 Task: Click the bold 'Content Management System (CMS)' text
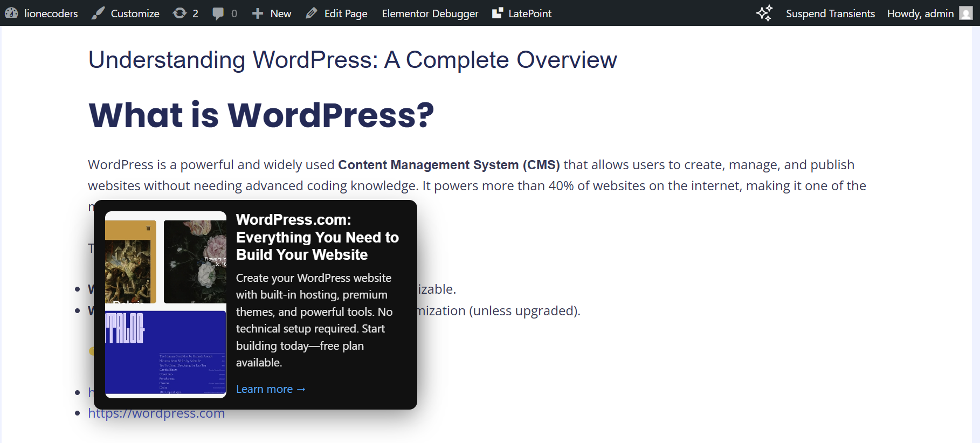(449, 165)
